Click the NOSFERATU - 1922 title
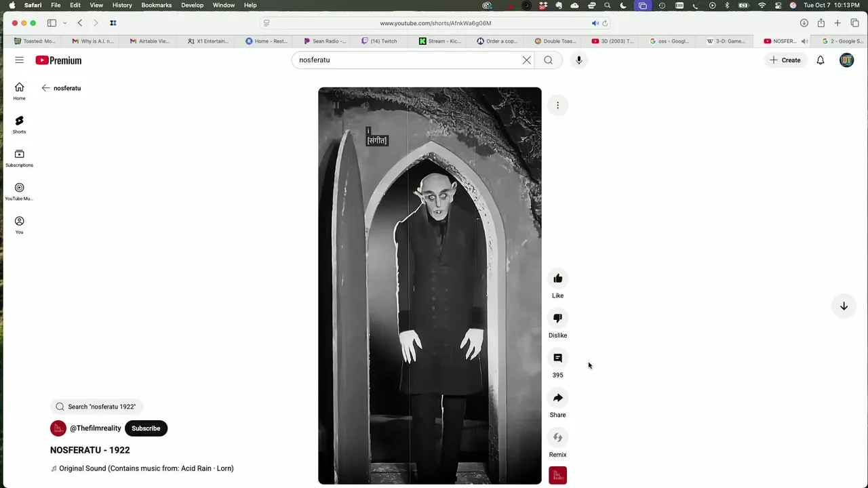 pos(90,450)
